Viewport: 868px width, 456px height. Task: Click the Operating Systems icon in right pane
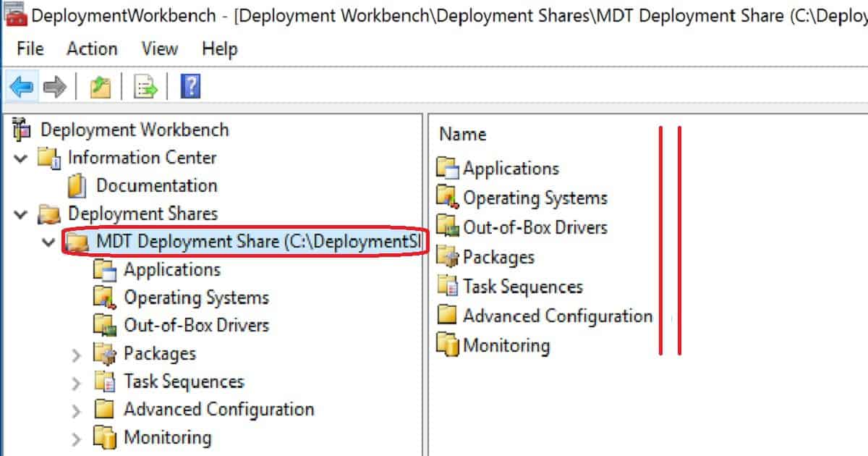tap(448, 198)
